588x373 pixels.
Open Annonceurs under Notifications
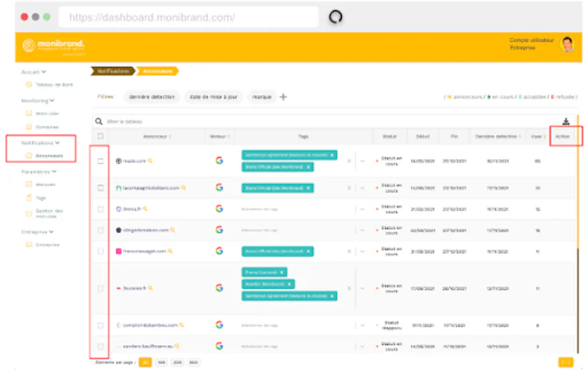click(49, 155)
